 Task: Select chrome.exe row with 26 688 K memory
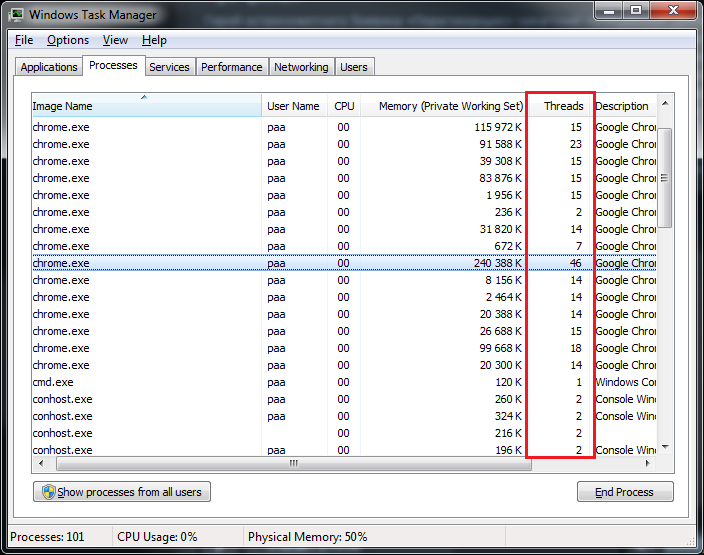tap(344, 331)
